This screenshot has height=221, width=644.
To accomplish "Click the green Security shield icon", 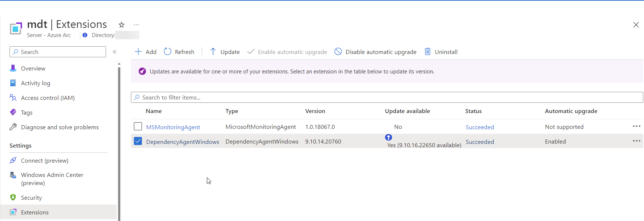I will coord(13,197).
